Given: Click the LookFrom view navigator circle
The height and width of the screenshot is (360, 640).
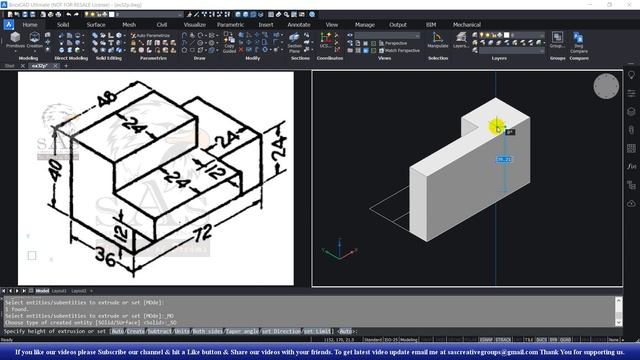Looking at the screenshot, I should coord(606,86).
